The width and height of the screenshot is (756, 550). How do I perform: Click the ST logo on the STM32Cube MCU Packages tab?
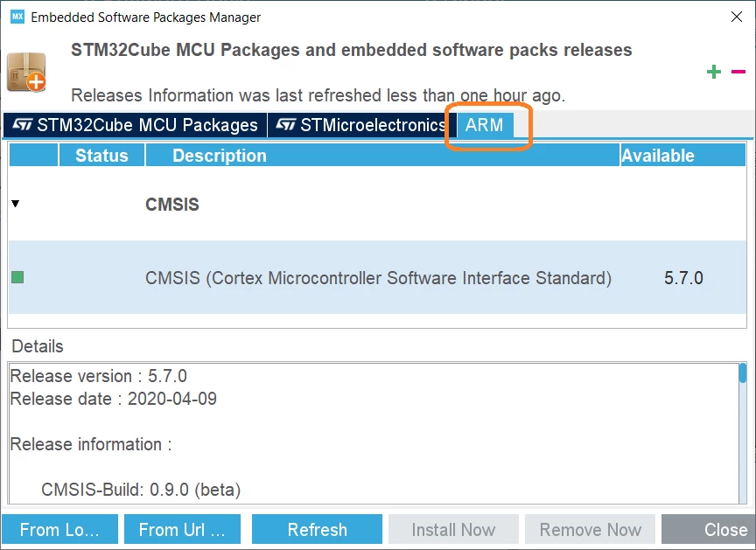(22, 125)
